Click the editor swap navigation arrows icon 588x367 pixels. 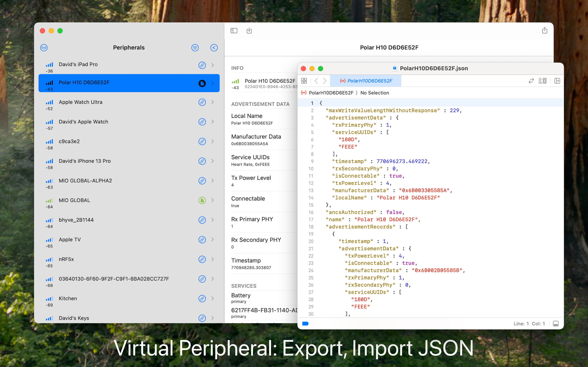(x=531, y=81)
